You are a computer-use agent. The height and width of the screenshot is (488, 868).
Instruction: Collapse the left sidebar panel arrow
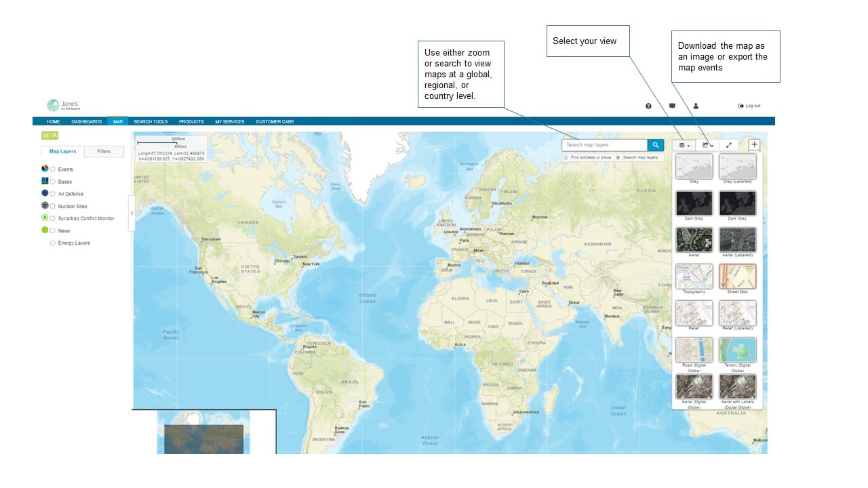point(132,213)
